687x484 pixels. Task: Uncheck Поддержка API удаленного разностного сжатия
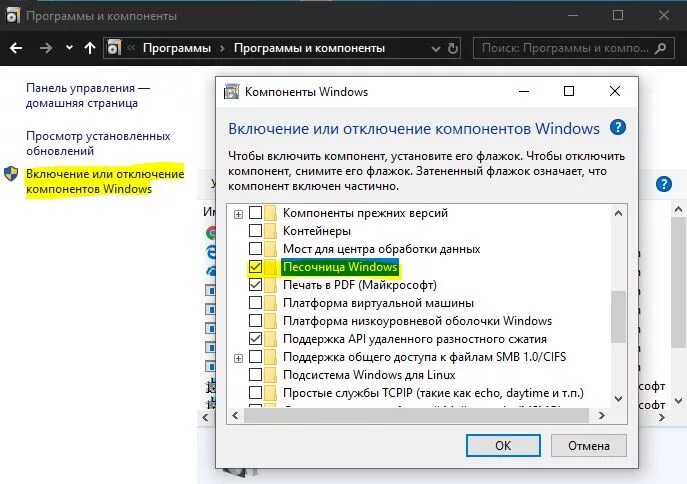255,339
